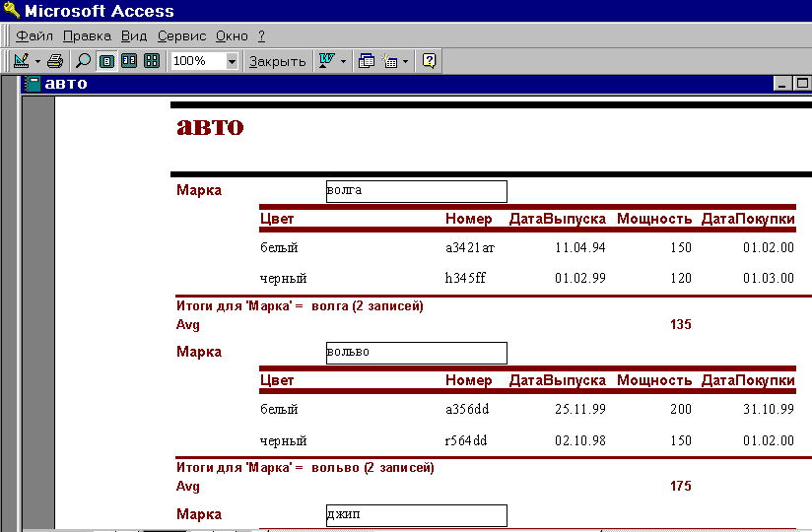
Task: Switch to two pages preview
Action: pyautogui.click(x=129, y=61)
